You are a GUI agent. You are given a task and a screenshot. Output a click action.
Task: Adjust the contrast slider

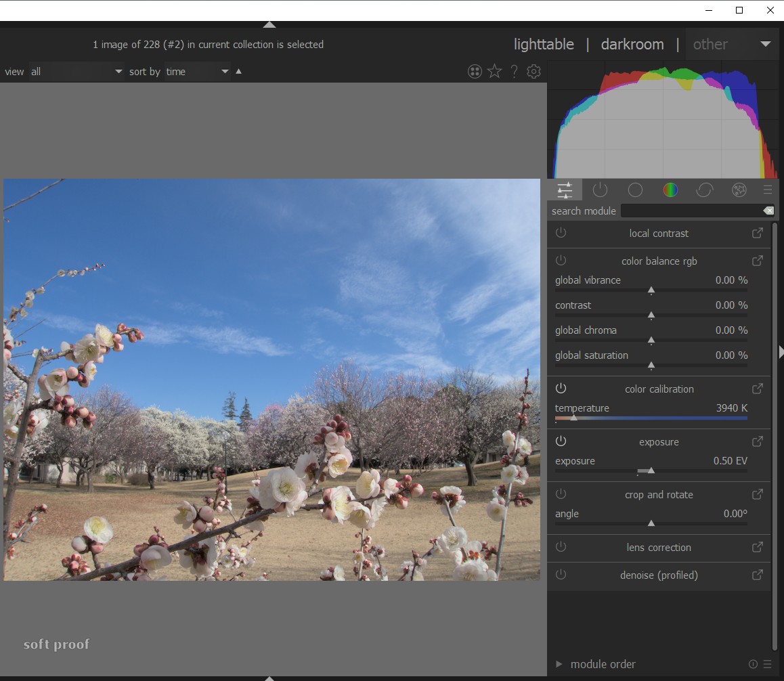tap(651, 315)
